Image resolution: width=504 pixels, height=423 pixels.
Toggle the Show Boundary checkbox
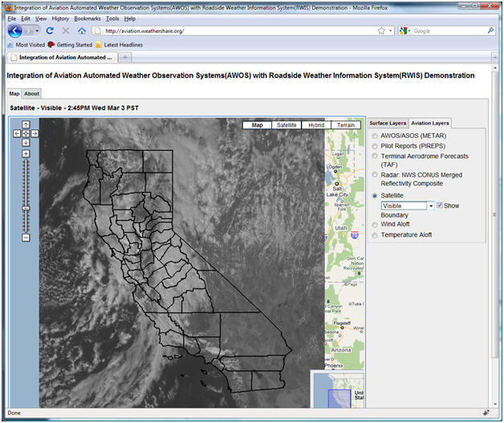tap(439, 205)
